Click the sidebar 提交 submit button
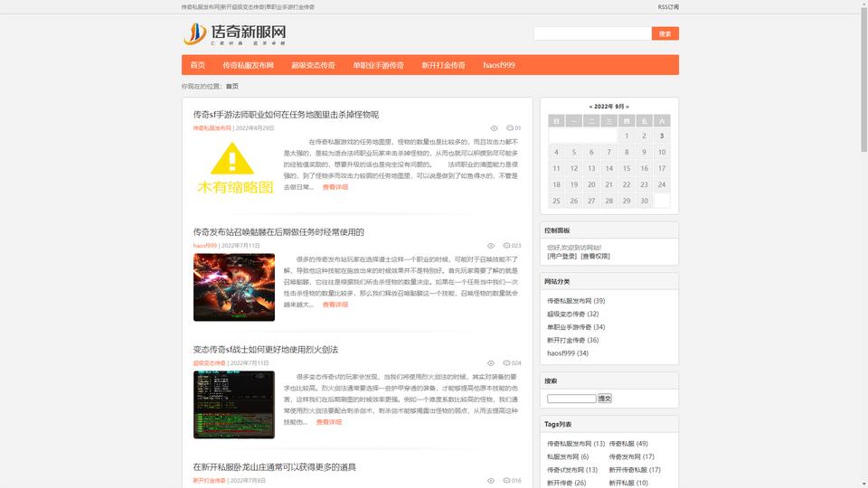This screenshot has width=868, height=488. pos(605,399)
